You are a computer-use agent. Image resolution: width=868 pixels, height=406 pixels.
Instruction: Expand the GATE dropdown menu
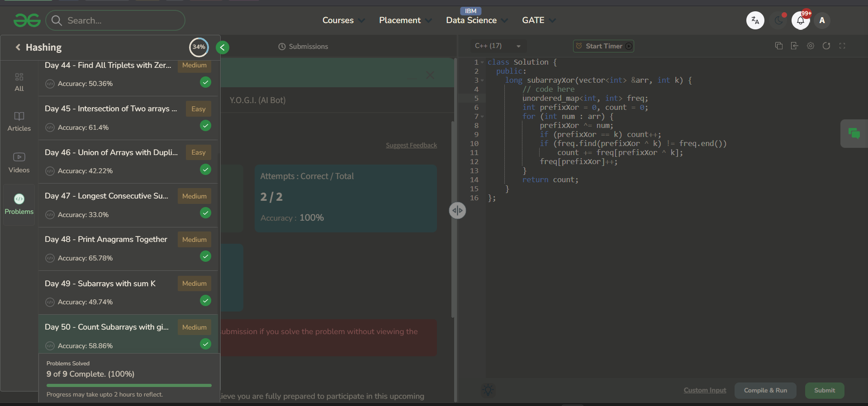coord(539,20)
